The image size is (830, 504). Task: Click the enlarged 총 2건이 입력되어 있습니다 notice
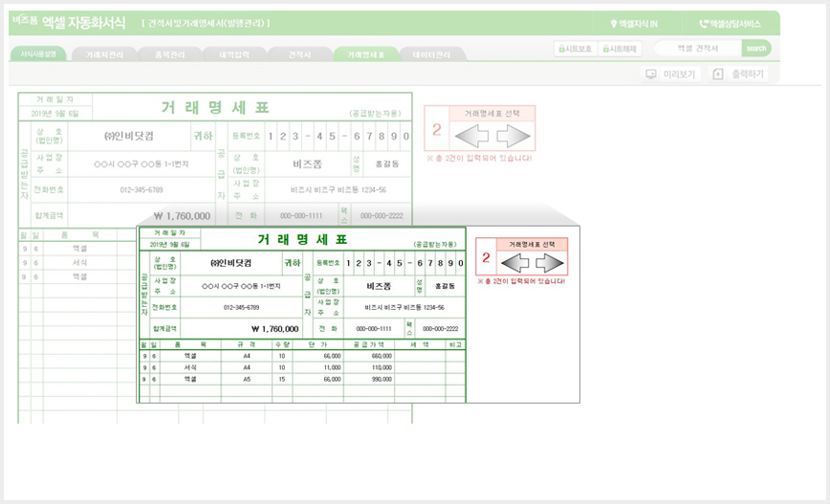pos(521,281)
